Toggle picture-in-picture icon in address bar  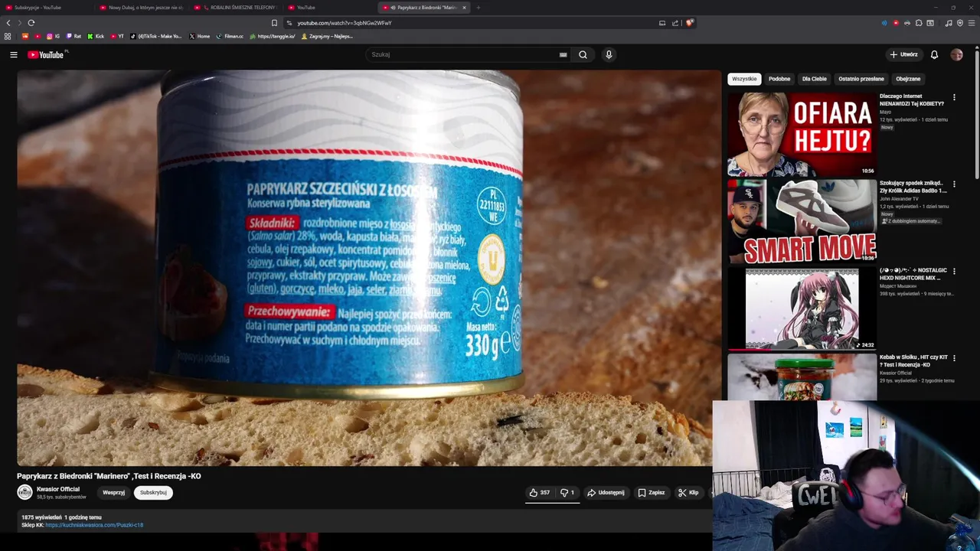coord(662,23)
